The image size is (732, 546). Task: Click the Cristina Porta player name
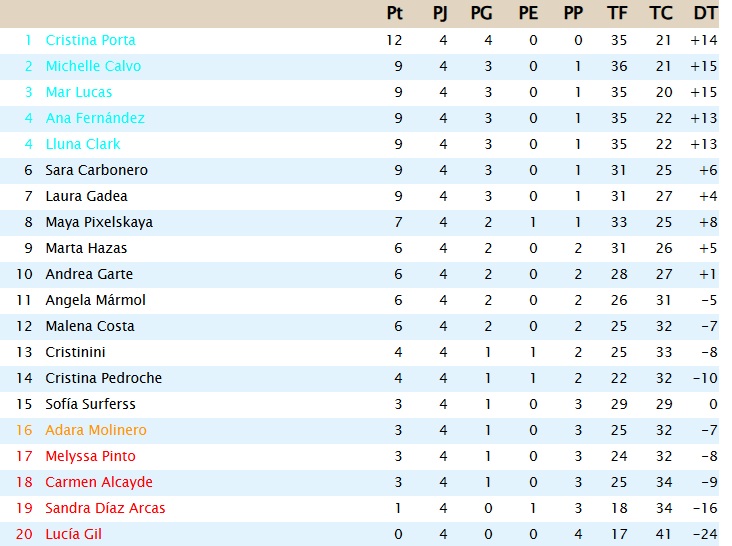pyautogui.click(x=90, y=40)
